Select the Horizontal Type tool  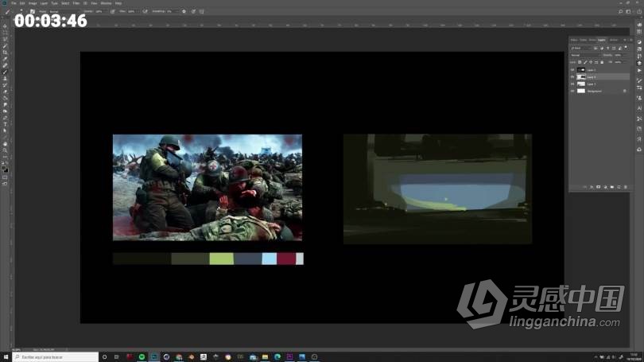click(5, 124)
